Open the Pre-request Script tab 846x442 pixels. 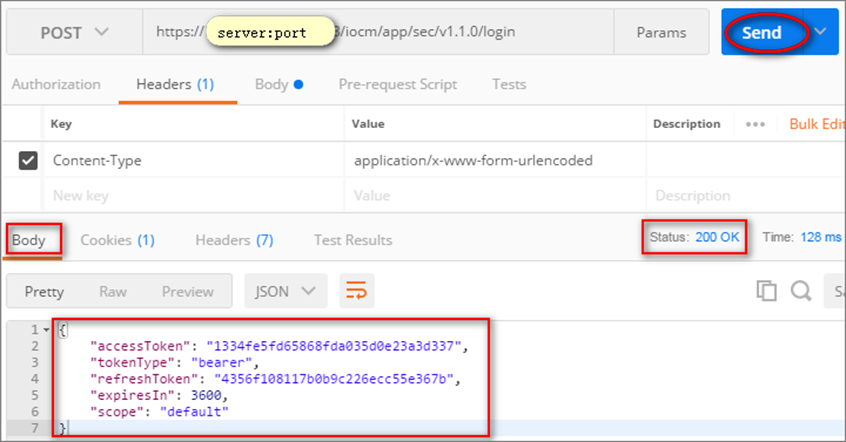pyautogui.click(x=397, y=84)
